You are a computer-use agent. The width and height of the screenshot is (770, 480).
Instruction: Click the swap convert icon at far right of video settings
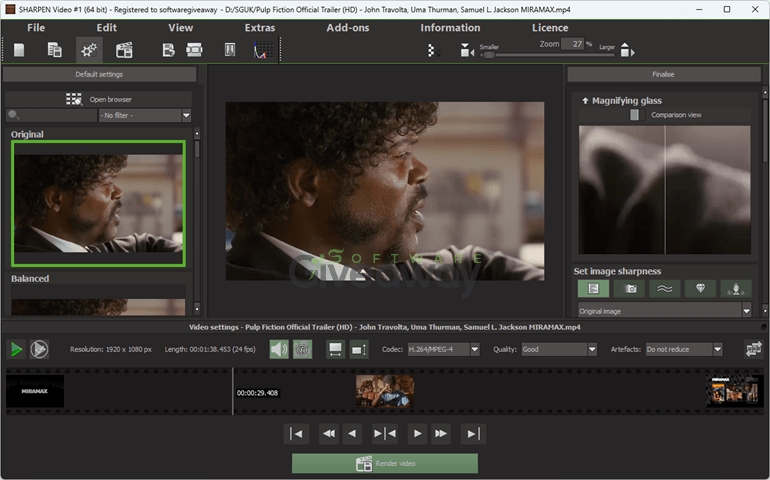click(x=753, y=349)
